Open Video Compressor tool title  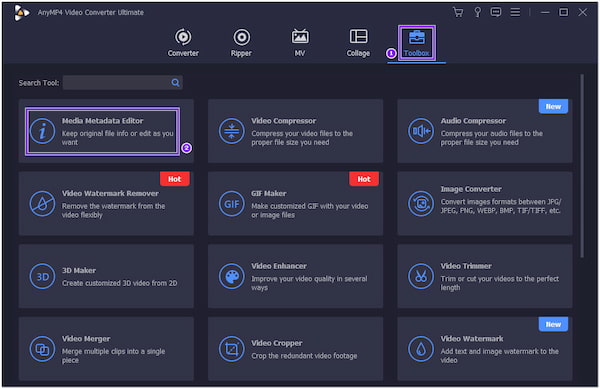tap(284, 121)
